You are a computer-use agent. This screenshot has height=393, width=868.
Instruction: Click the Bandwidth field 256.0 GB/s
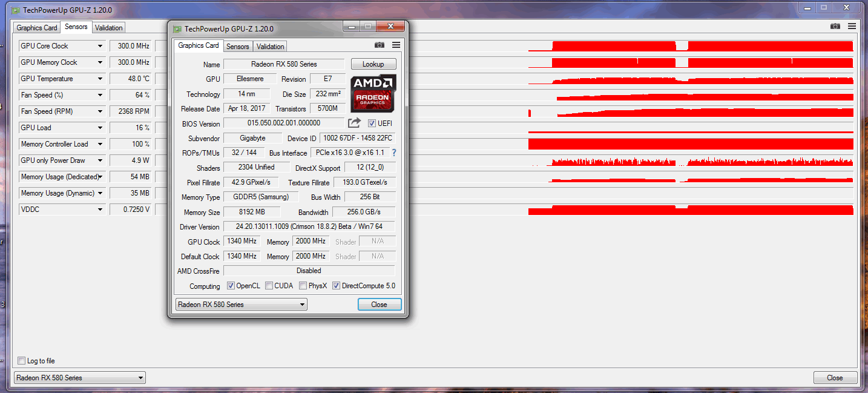pos(363,212)
